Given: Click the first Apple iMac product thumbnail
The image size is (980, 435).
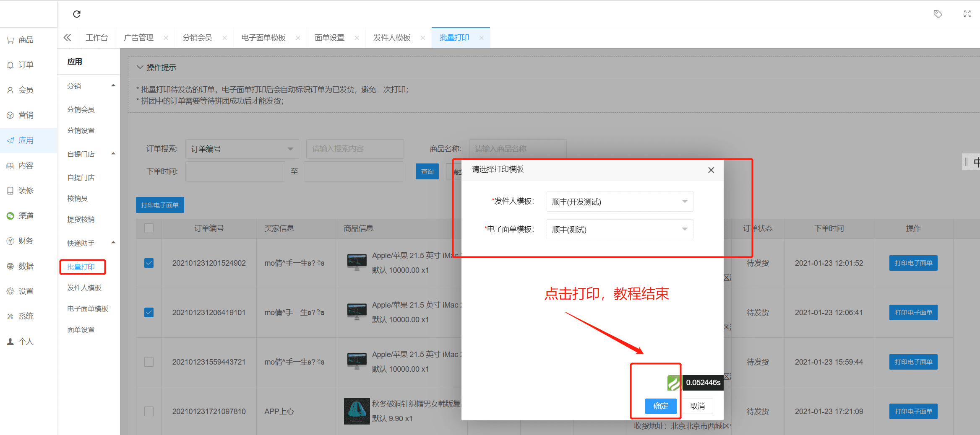Looking at the screenshot, I should tap(357, 262).
